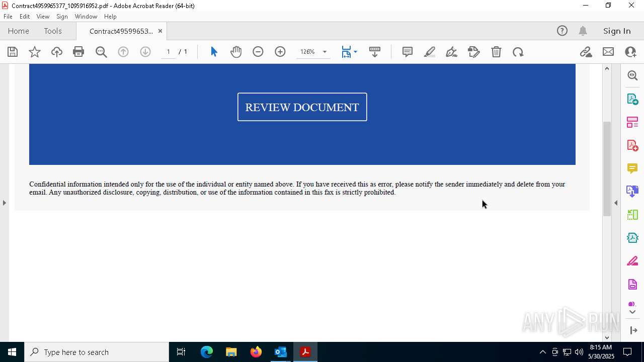Rotate the page view

pos(518,52)
